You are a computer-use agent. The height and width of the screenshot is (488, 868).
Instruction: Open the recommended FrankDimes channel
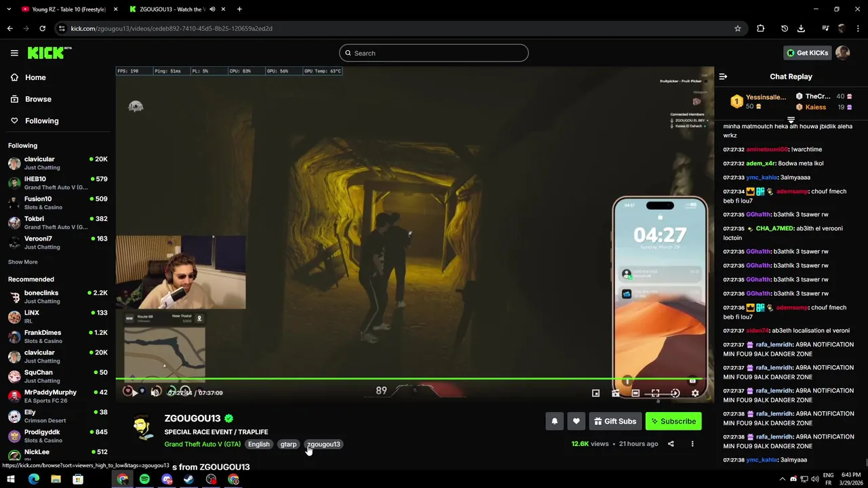tap(58, 336)
